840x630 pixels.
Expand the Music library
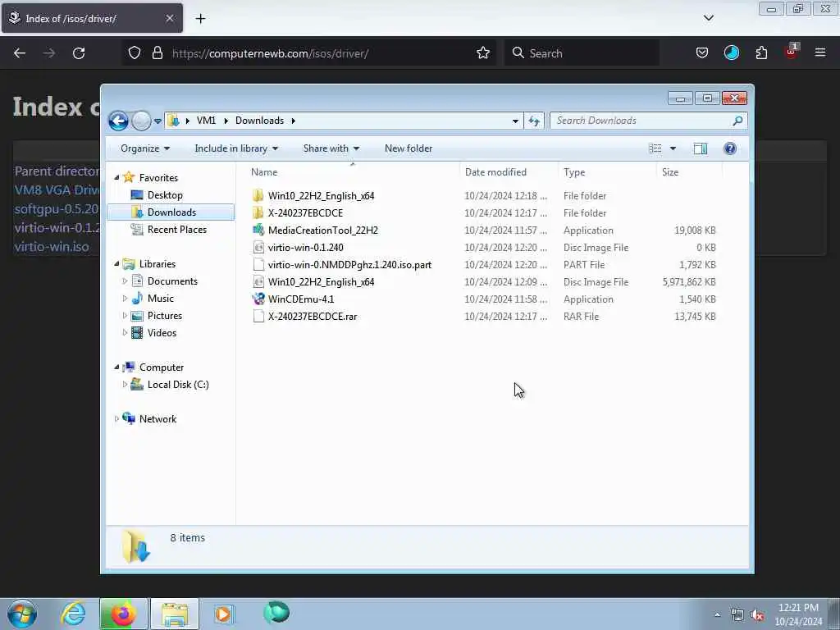pos(125,299)
